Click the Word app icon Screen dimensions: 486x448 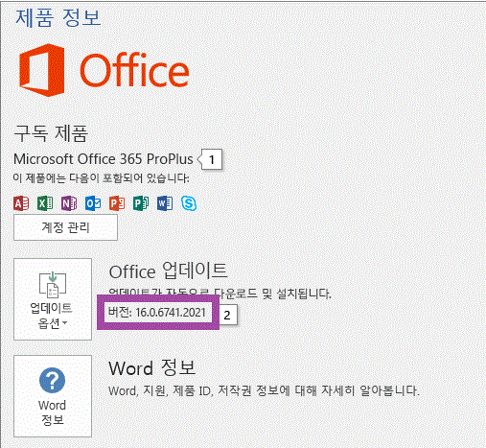click(x=165, y=203)
